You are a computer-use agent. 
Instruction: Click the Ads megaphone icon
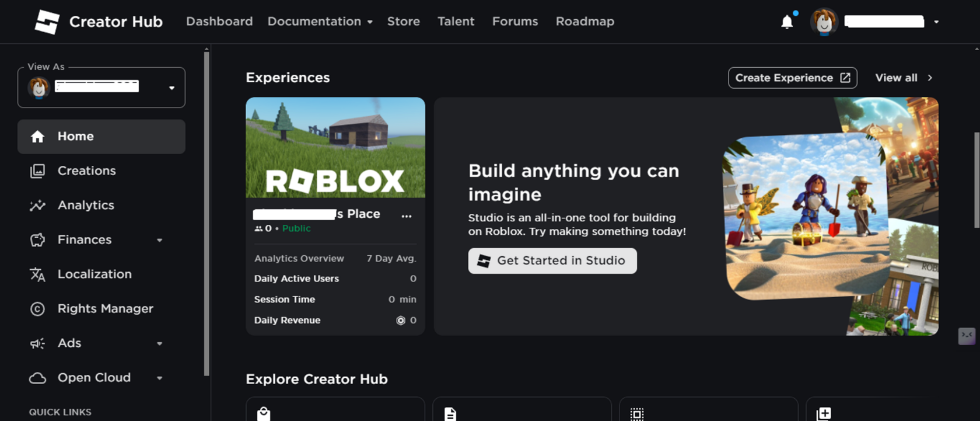[x=37, y=343]
